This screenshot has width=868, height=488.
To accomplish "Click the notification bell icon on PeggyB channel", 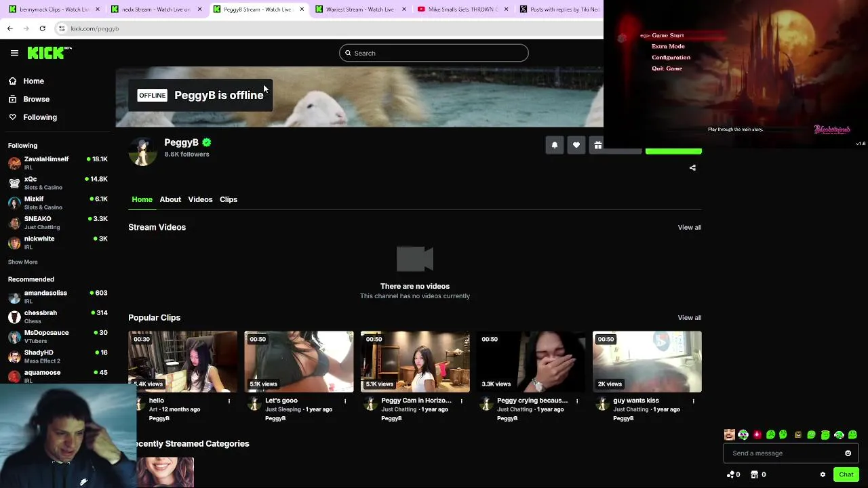I will [555, 145].
